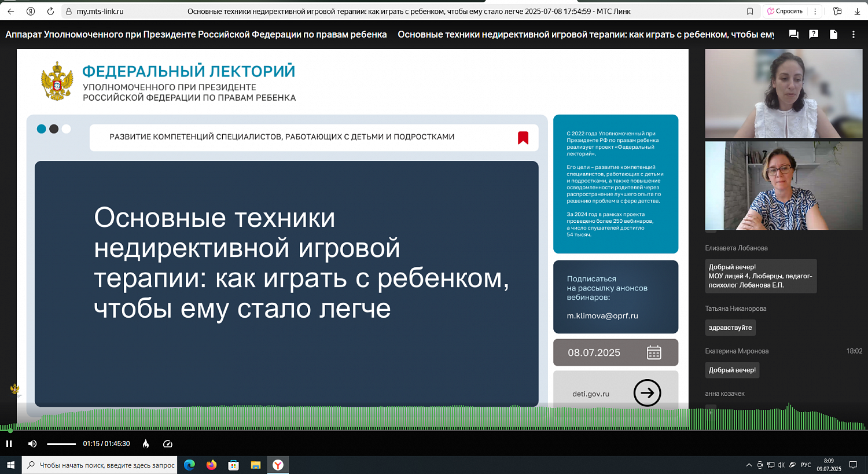Reload the page with refresh icon
868x474 pixels.
coord(50,11)
